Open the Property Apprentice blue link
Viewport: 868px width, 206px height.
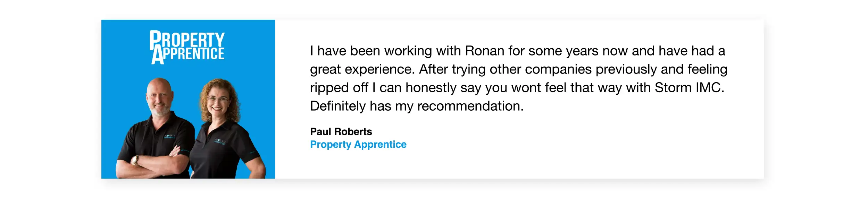[x=358, y=144]
